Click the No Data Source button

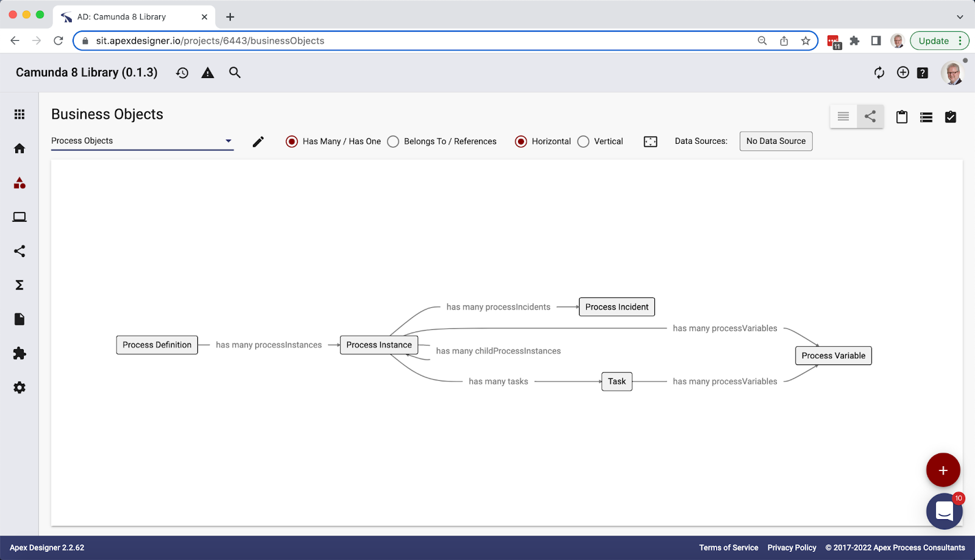click(776, 141)
